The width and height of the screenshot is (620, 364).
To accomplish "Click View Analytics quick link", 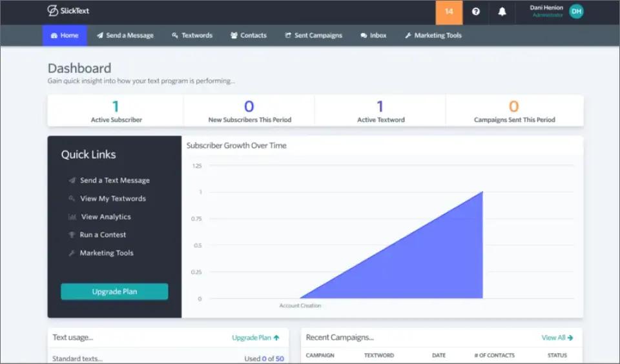I will [100, 217].
